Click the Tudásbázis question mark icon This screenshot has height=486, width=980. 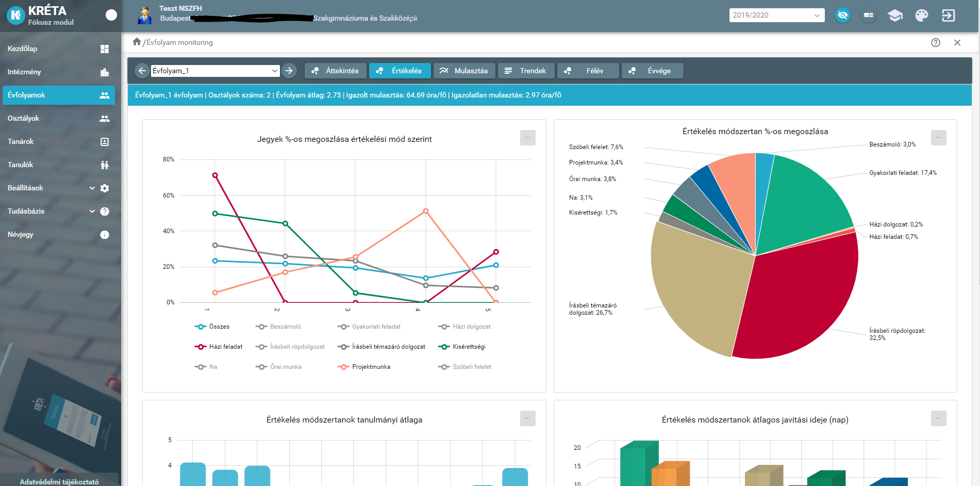(105, 212)
